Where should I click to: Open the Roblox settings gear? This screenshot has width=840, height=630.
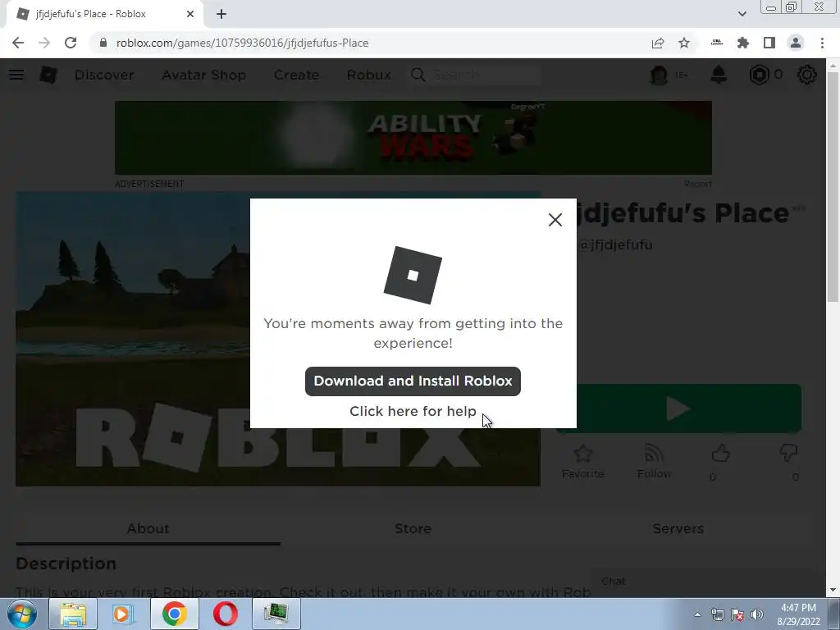pos(807,75)
